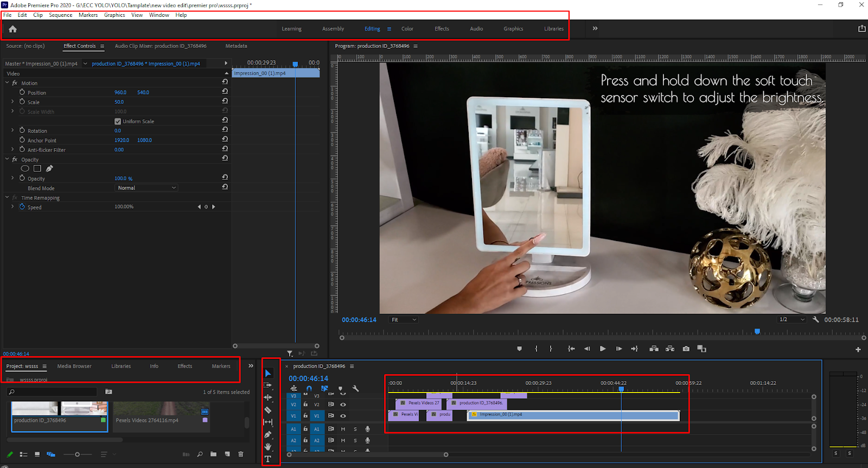Mute audio track A1
The image size is (868, 468).
click(x=343, y=429)
